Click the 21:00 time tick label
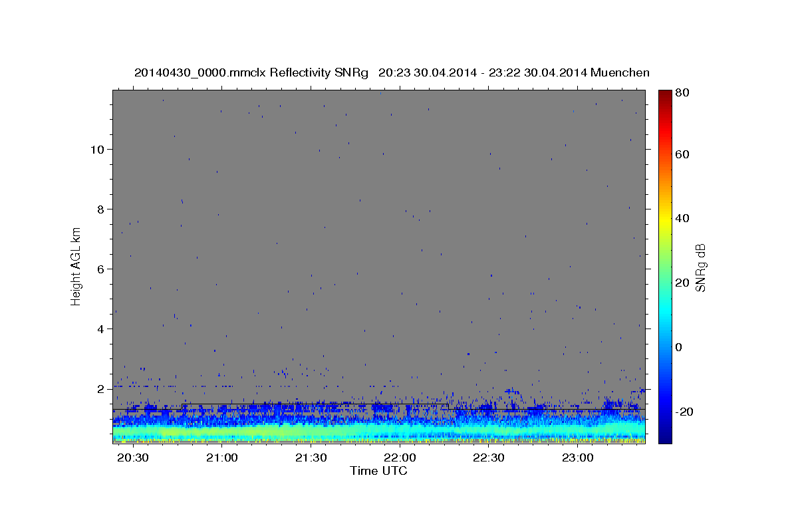Screen dimensions: 798x532 coord(221,458)
